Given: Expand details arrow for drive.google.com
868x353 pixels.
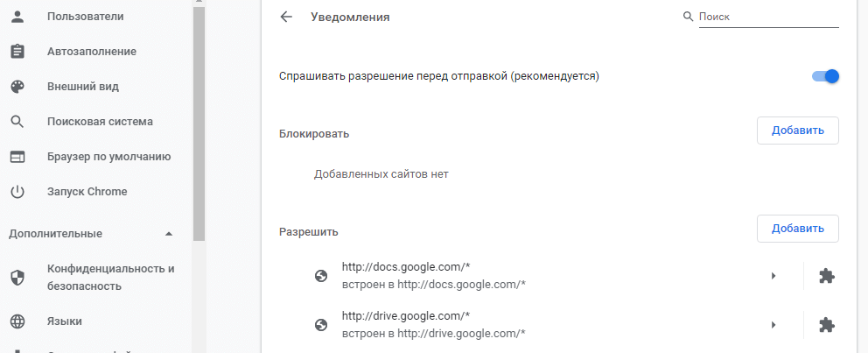Looking at the screenshot, I should pyautogui.click(x=773, y=325).
